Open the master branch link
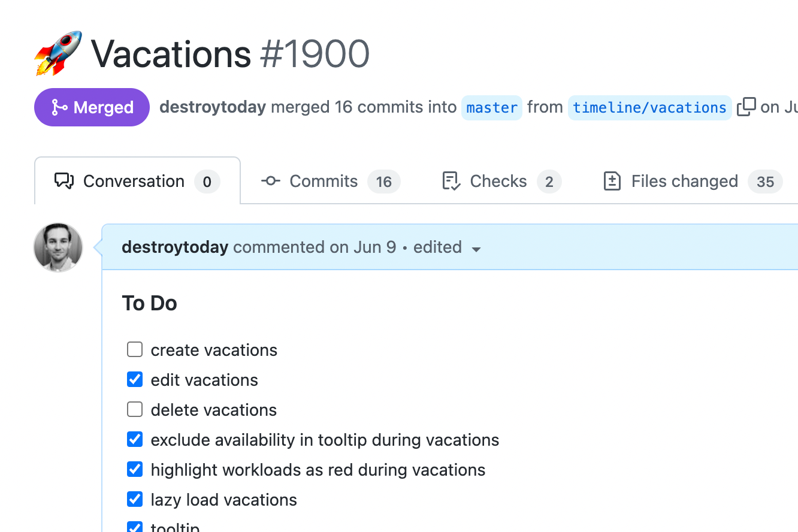The image size is (798, 532). click(492, 108)
